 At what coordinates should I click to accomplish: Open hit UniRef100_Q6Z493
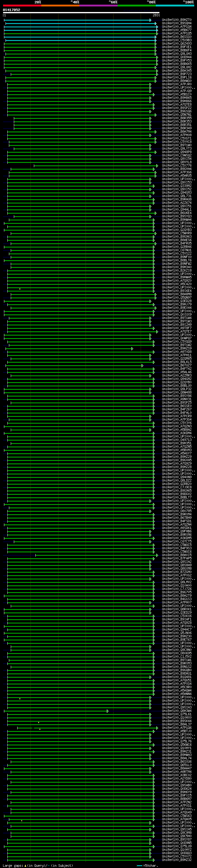pyautogui.click(x=176, y=43)
